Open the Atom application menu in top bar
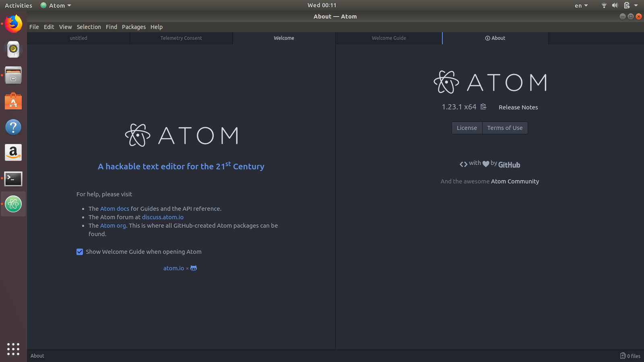The image size is (644, 362). coord(56,5)
